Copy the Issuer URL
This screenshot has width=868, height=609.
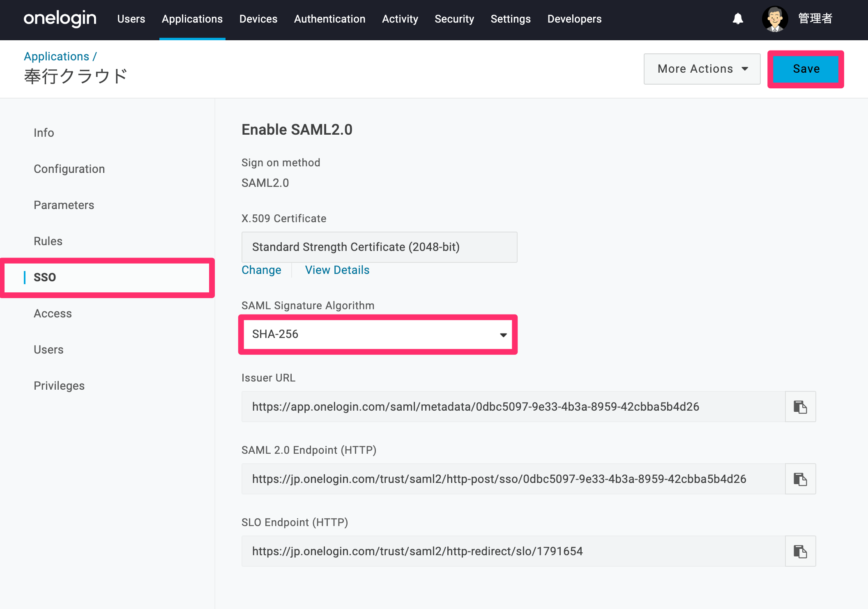coord(800,407)
